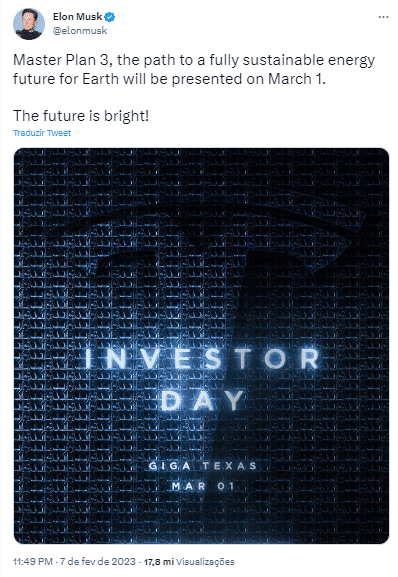Click the date "7 de fev de 2023"
This screenshot has height=577, width=398.
point(98,562)
